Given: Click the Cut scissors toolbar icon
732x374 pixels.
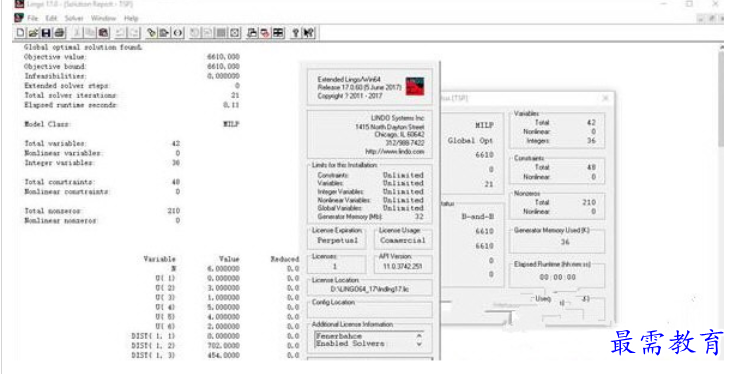Looking at the screenshot, I should coord(77,33).
